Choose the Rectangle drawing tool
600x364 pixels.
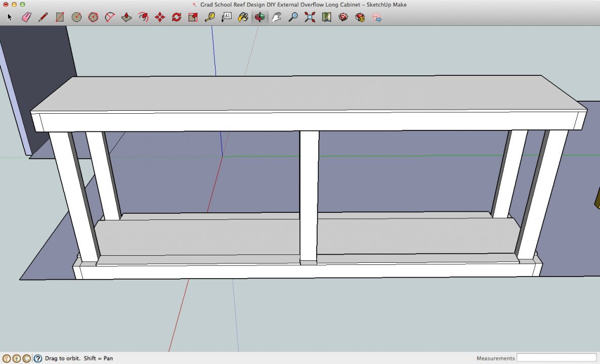point(60,17)
